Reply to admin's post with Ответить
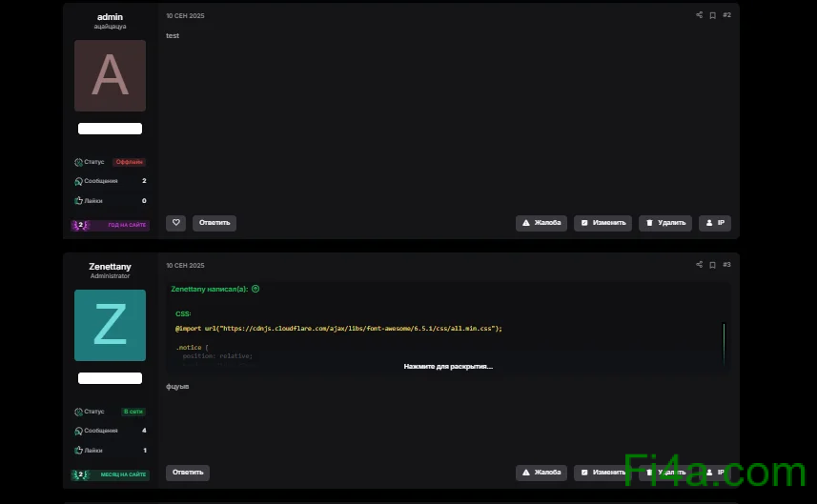This screenshot has height=504, width=817. pos(214,223)
